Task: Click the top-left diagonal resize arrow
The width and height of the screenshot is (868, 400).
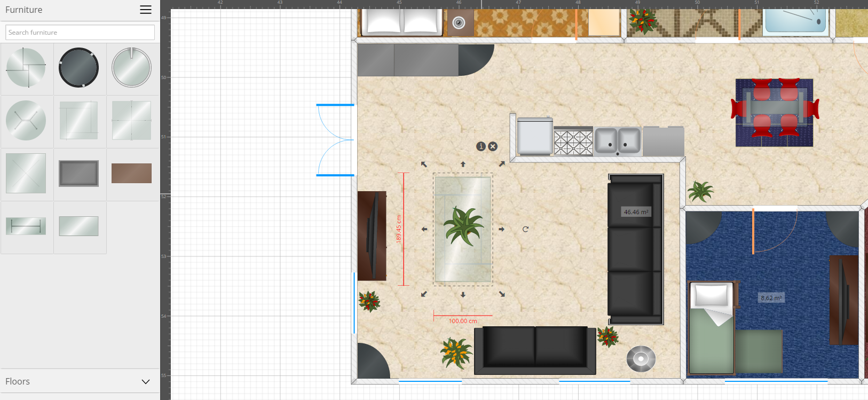Action: [424, 164]
